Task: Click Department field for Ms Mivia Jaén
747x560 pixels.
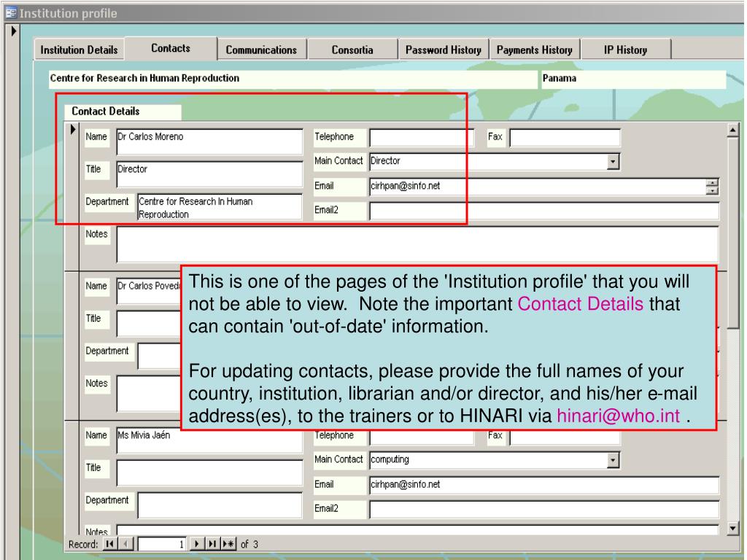Action: (x=220, y=505)
